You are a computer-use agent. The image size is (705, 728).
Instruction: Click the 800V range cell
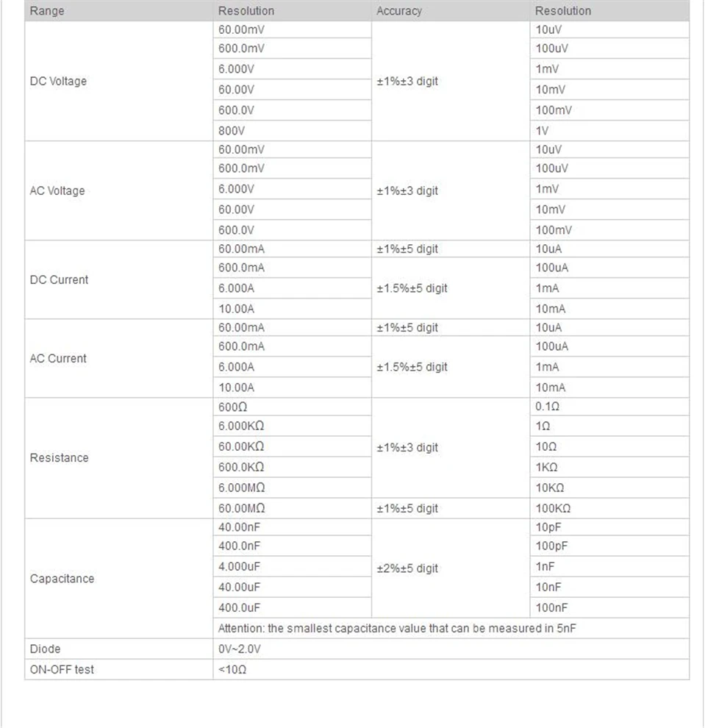(292, 130)
